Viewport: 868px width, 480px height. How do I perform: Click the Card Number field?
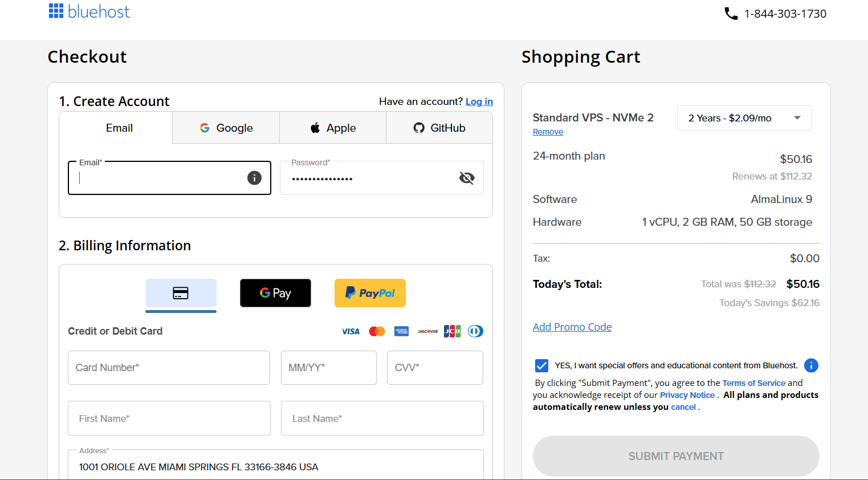(x=169, y=368)
